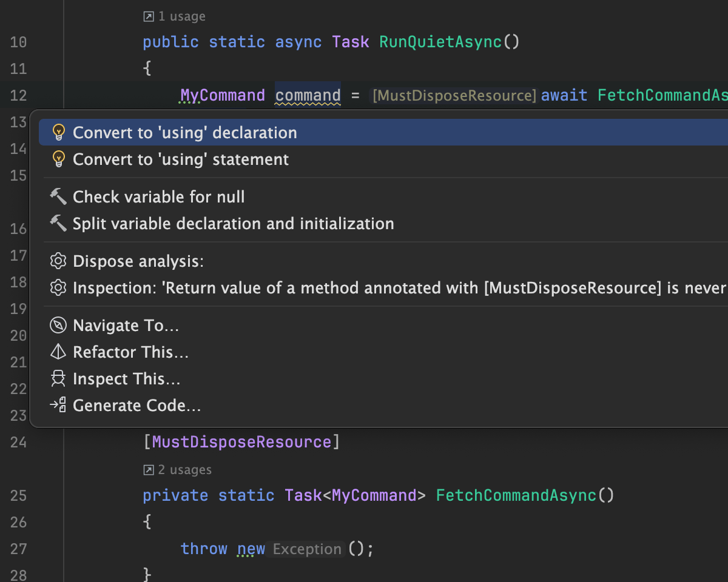Screen dimensions: 728x582
Task: Click the Exception inlay hint on line 27
Action: [307, 549]
